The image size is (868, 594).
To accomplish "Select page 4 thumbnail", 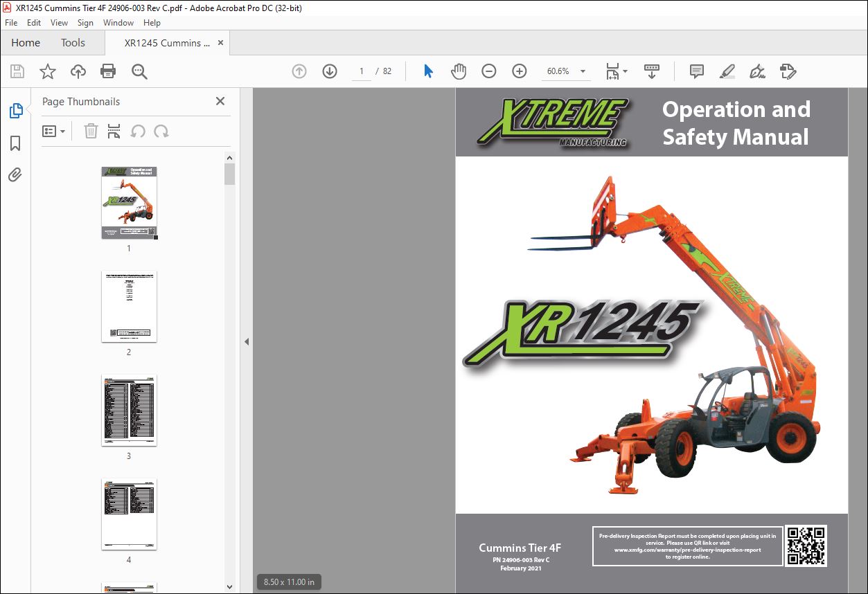I will 129,514.
